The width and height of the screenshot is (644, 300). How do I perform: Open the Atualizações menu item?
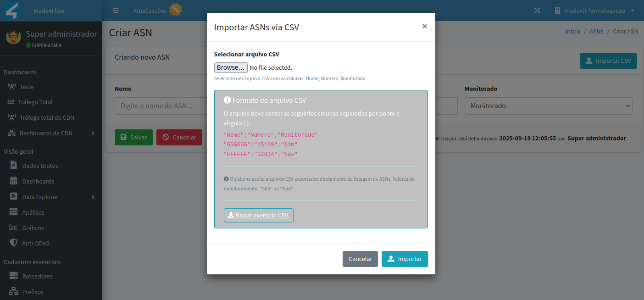click(x=150, y=11)
